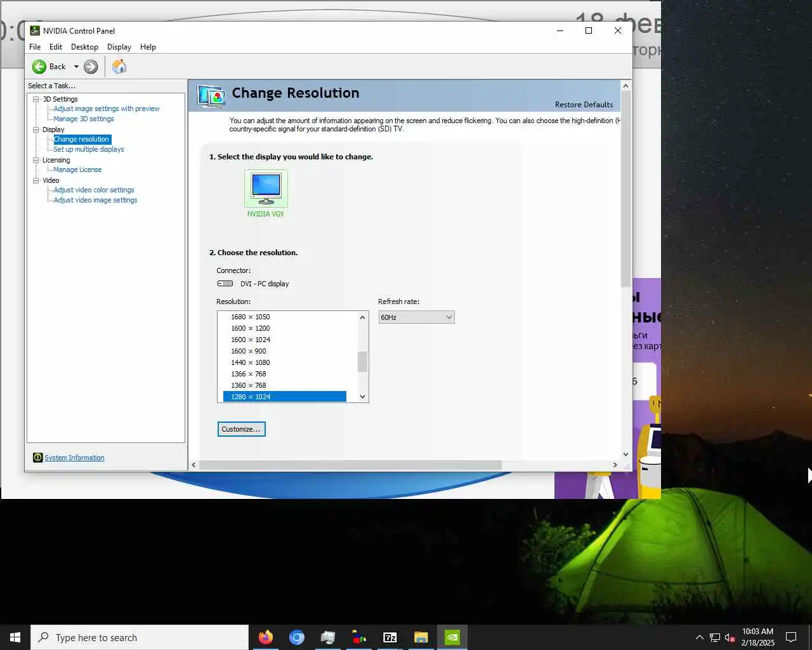The image size is (812, 650).
Task: Click main panel vertical scroll down arrow
Action: point(625,454)
